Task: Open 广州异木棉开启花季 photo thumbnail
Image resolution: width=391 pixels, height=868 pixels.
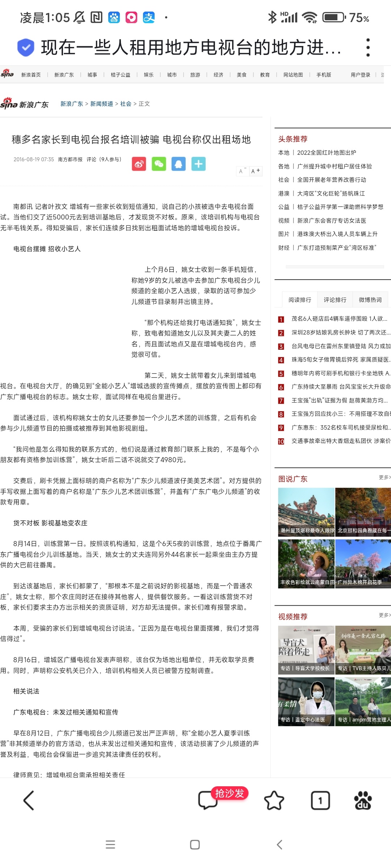Action: tap(363, 563)
